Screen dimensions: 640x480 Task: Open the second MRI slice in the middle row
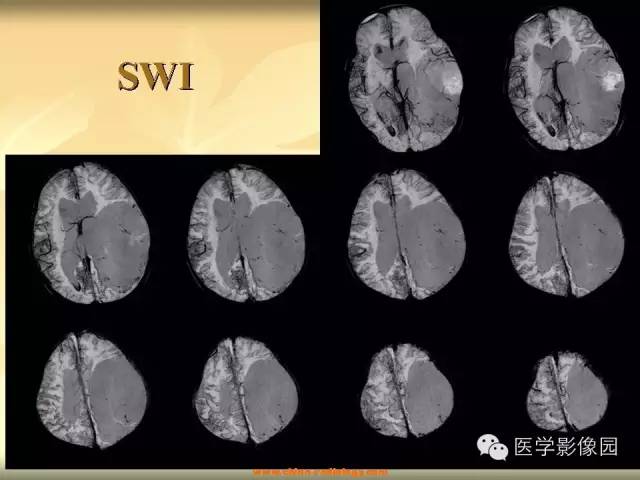click(246, 233)
